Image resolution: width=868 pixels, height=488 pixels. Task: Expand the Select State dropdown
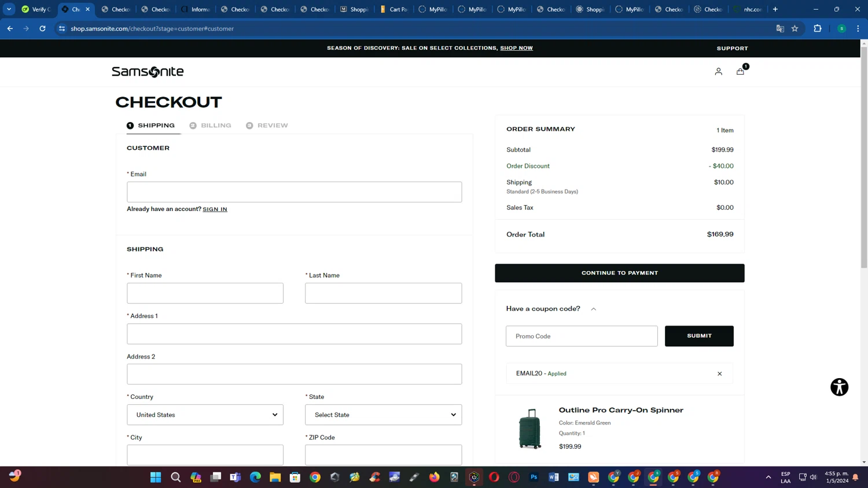383,415
